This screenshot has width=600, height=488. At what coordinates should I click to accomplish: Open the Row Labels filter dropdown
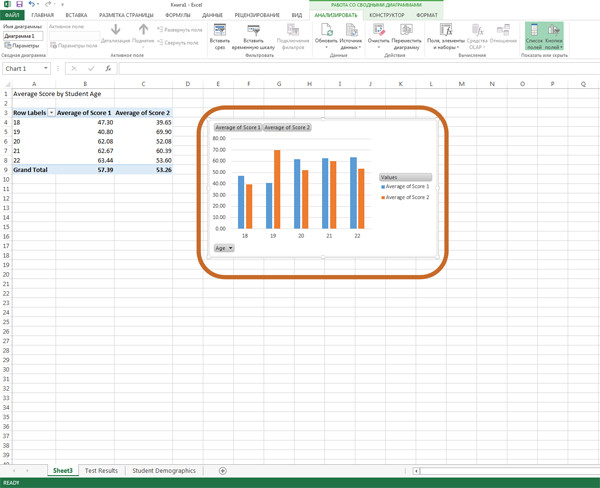pos(51,113)
